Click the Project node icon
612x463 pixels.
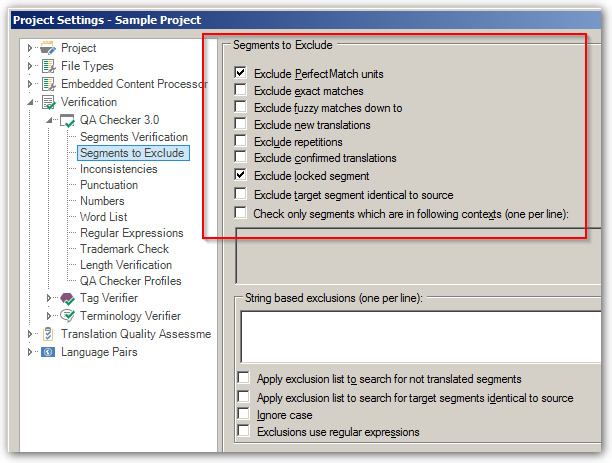[x=48, y=48]
